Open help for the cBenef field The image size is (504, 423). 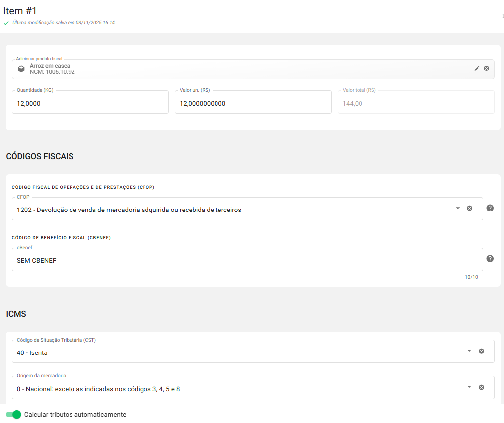click(490, 259)
